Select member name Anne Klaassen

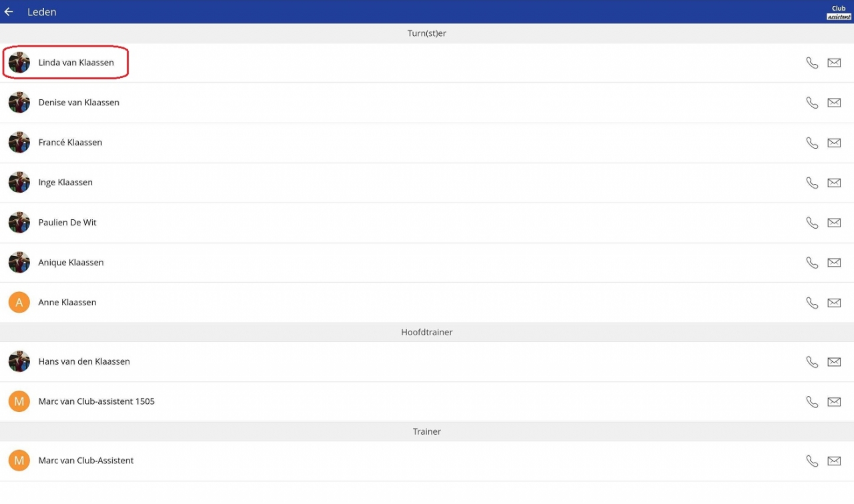[67, 303]
